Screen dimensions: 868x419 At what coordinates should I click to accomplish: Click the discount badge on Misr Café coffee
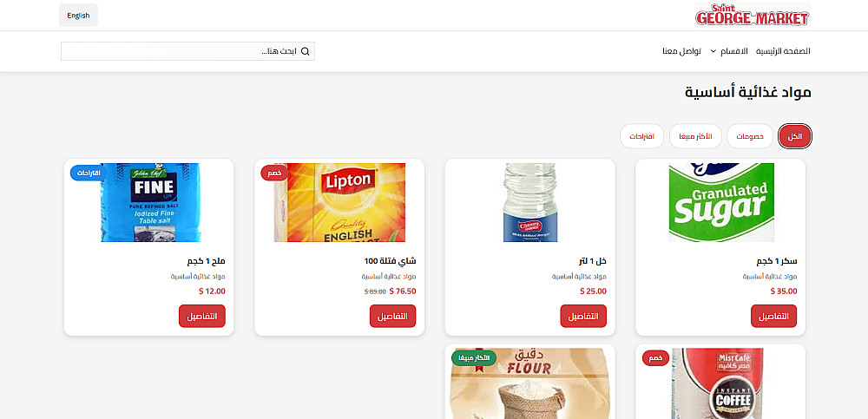pyautogui.click(x=655, y=357)
